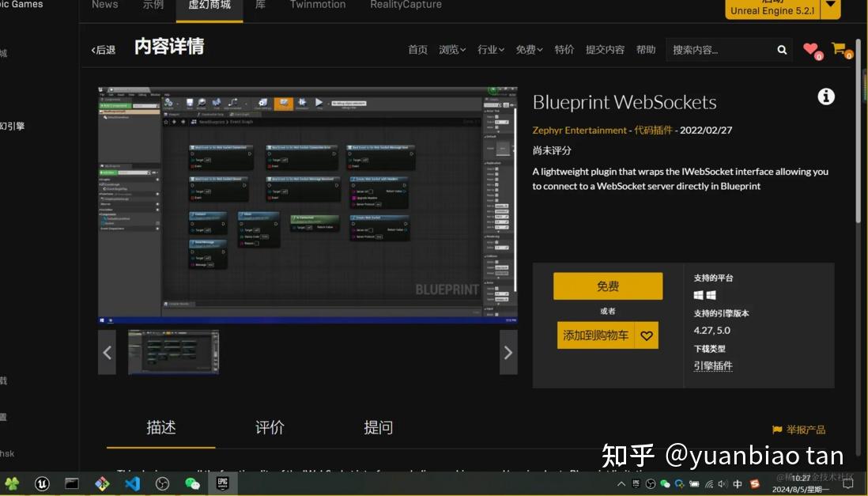Click the yellow 免费 purchase button

[x=607, y=286]
